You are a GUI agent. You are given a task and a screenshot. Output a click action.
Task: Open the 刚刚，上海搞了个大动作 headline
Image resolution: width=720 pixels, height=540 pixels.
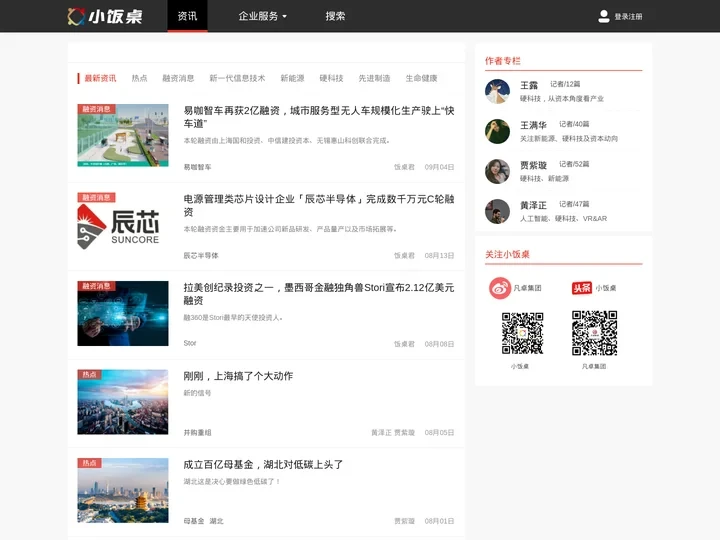[238, 376]
